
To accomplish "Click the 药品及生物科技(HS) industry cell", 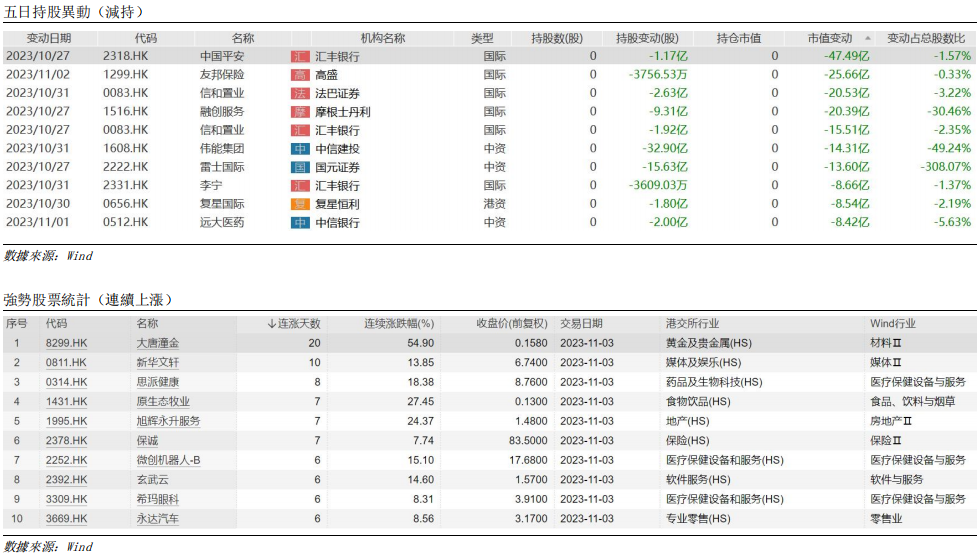I will click(x=714, y=382).
